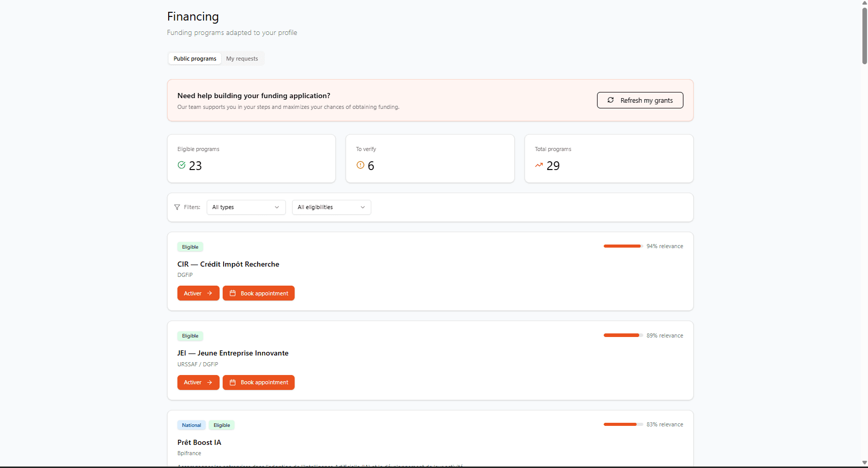This screenshot has width=868, height=468.
Task: Select the Public programs tab
Action: [194, 58]
